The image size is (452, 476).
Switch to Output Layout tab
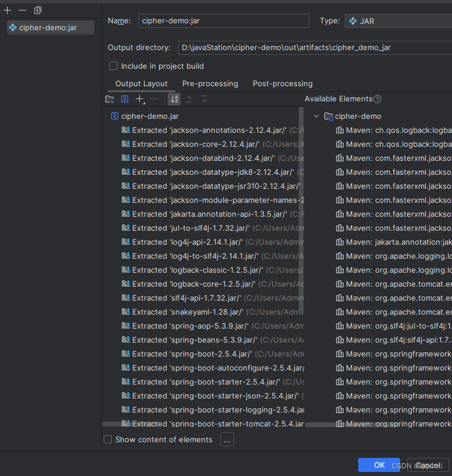[x=141, y=83]
